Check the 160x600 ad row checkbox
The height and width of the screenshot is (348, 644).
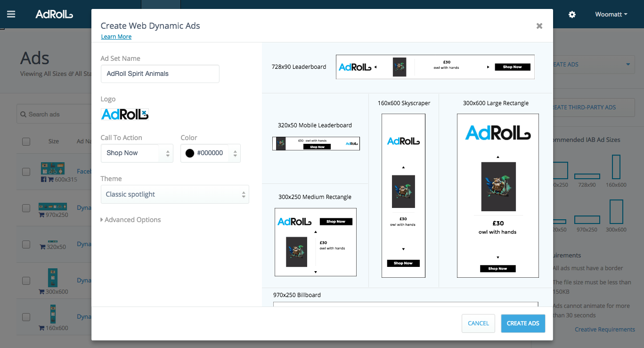(x=26, y=317)
